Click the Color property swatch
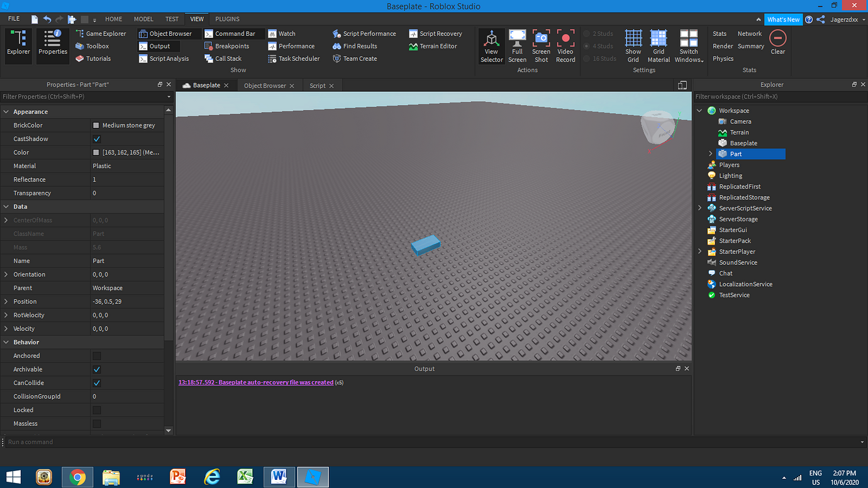868x488 pixels. point(96,153)
